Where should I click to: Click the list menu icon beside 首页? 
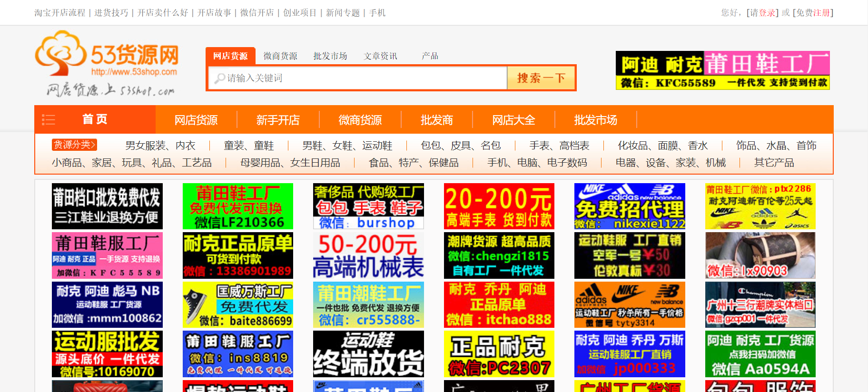[x=49, y=119]
